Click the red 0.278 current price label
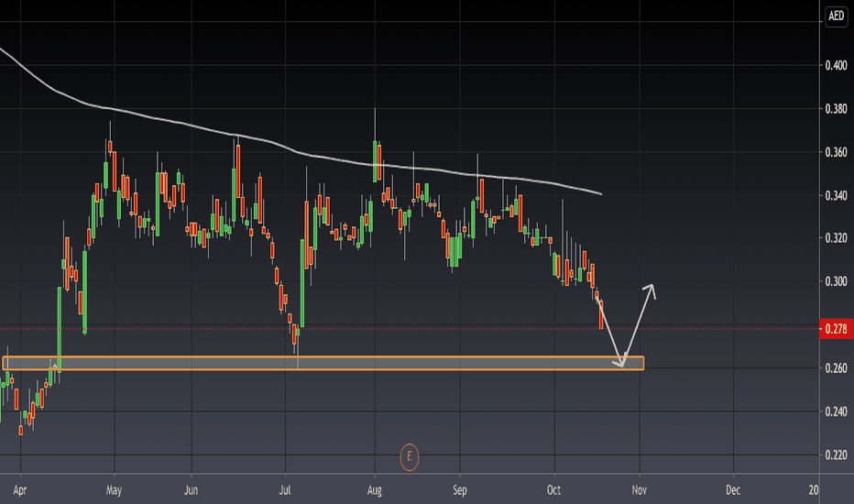Viewport: 854px width, 504px height. click(x=836, y=329)
